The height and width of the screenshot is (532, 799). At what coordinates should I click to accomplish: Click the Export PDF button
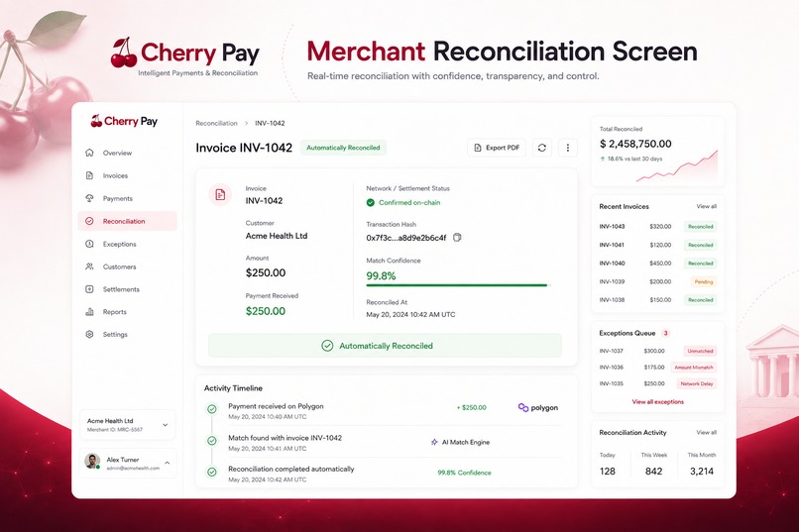point(497,148)
